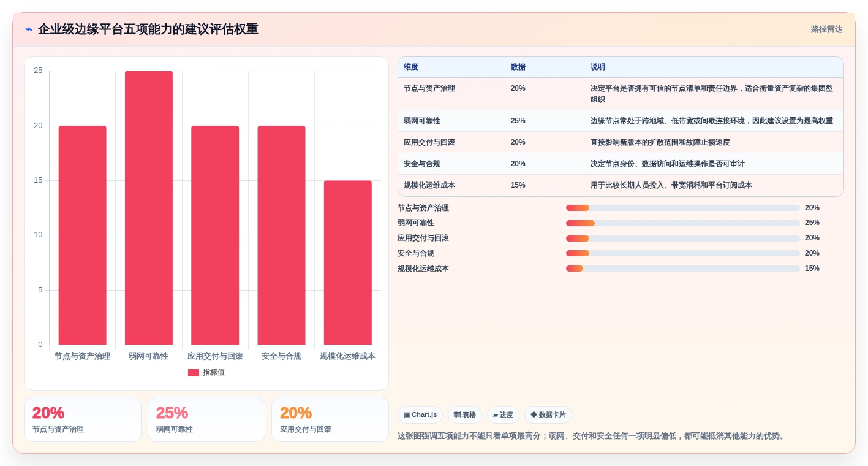Click the y-axis tick label 25

tap(38, 71)
